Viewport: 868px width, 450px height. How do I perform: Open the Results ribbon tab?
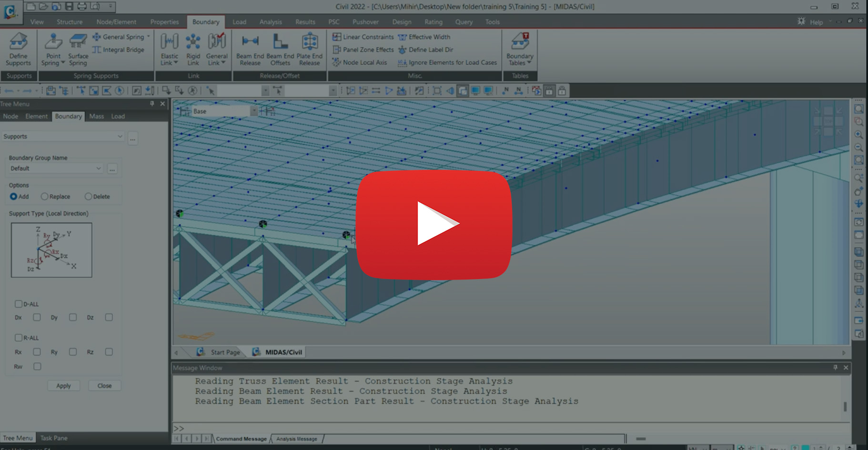coord(305,22)
